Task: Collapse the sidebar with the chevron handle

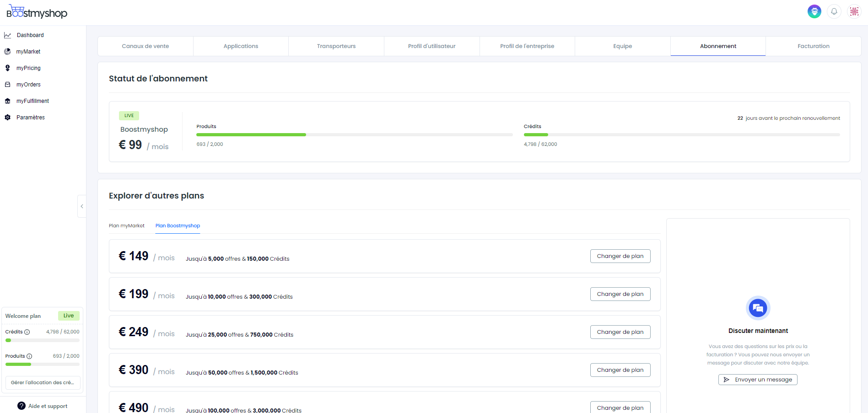Action: click(x=82, y=206)
